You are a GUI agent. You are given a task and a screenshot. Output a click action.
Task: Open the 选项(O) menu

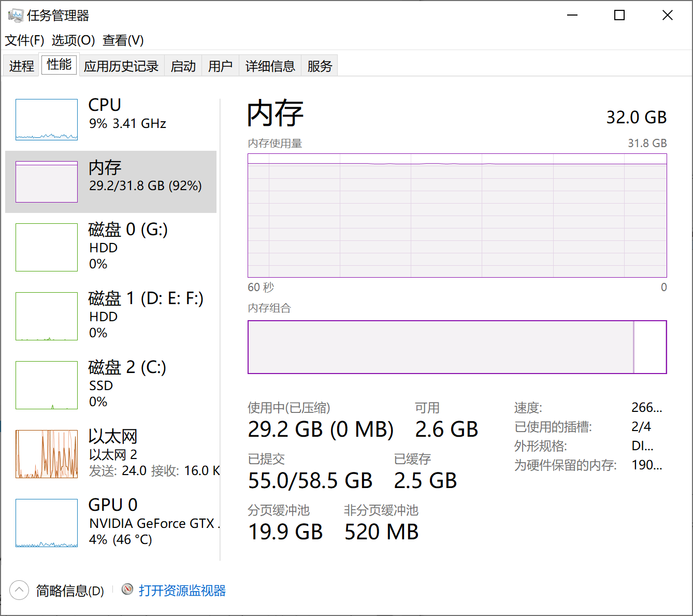click(73, 40)
